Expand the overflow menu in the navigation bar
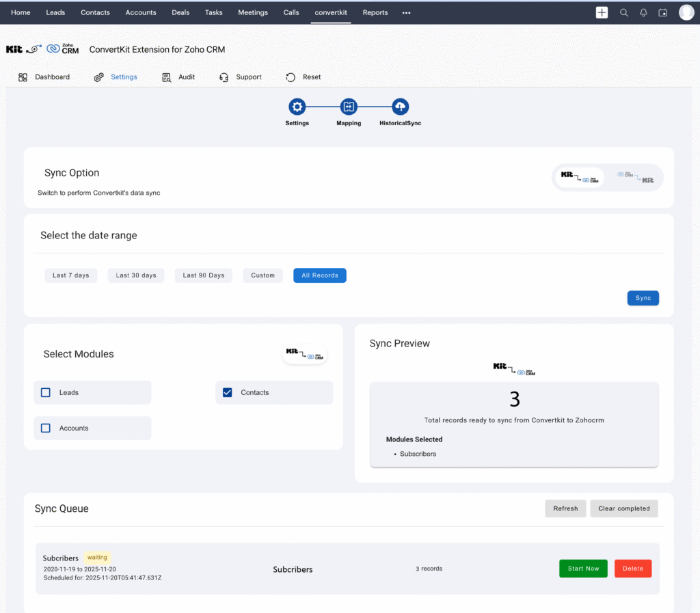The image size is (700, 613). coord(406,12)
